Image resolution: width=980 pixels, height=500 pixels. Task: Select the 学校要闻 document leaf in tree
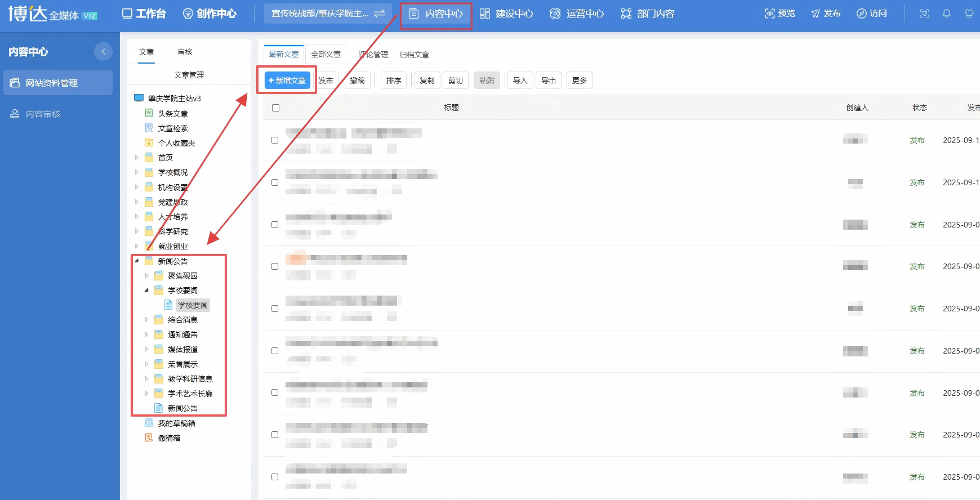click(192, 305)
